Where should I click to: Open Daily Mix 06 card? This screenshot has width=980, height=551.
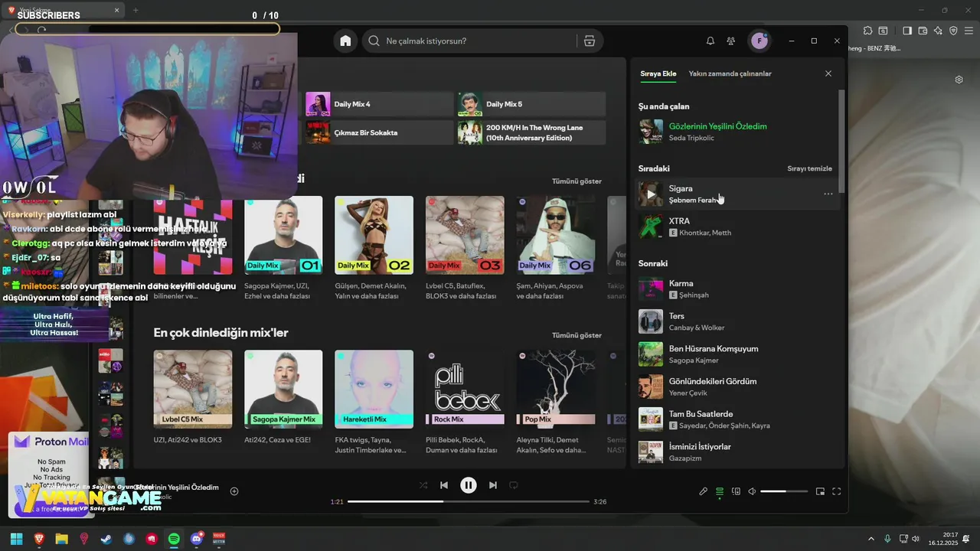[x=556, y=249]
